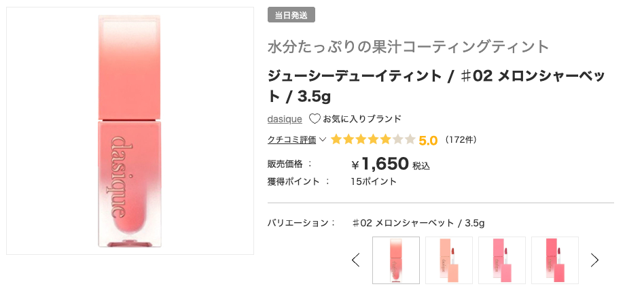Click the heart icon for favorite brand

[x=315, y=119]
